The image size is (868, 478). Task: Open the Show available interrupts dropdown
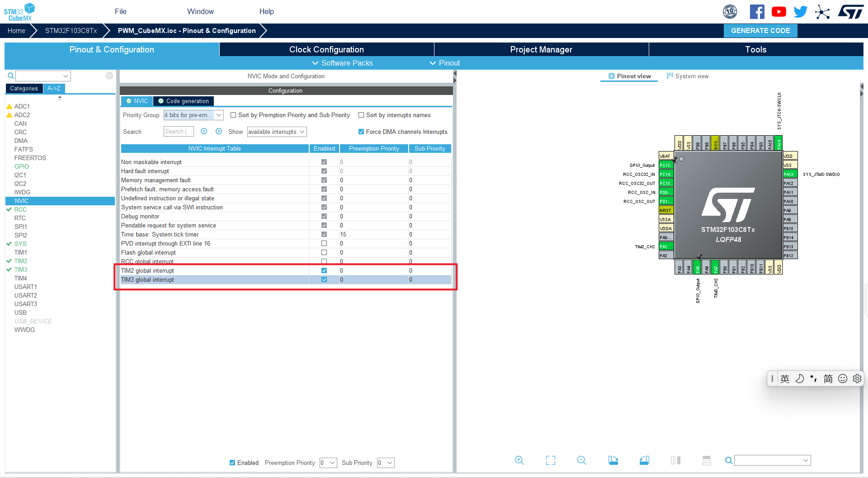(277, 132)
